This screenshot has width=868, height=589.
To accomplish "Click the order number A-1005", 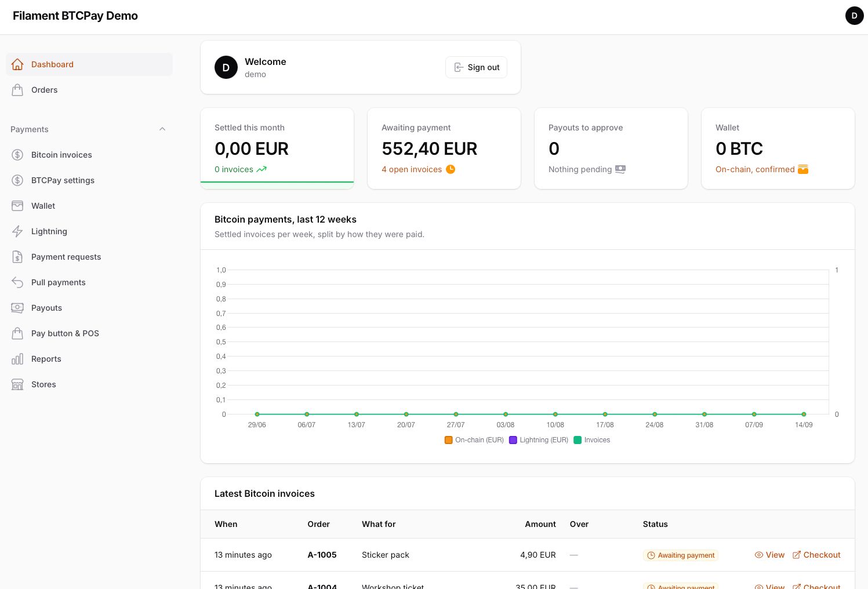I will (322, 555).
